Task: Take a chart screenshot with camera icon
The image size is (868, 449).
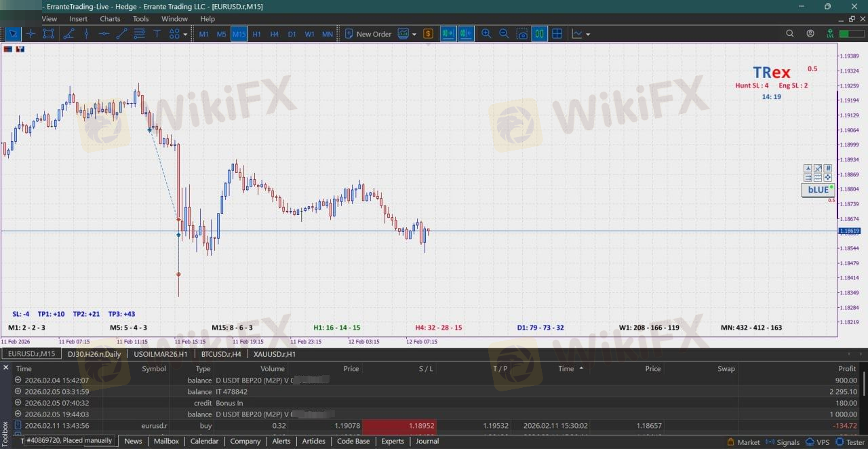Action: (521, 34)
